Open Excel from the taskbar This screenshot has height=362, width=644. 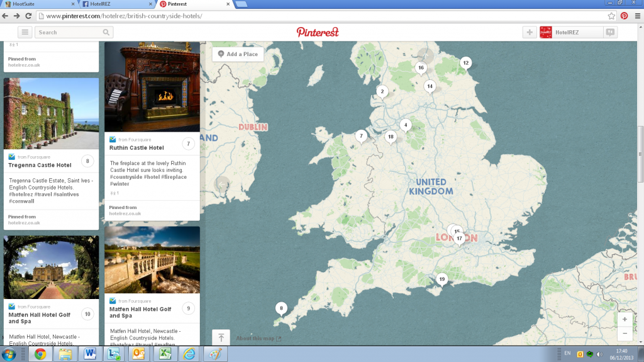(165, 354)
